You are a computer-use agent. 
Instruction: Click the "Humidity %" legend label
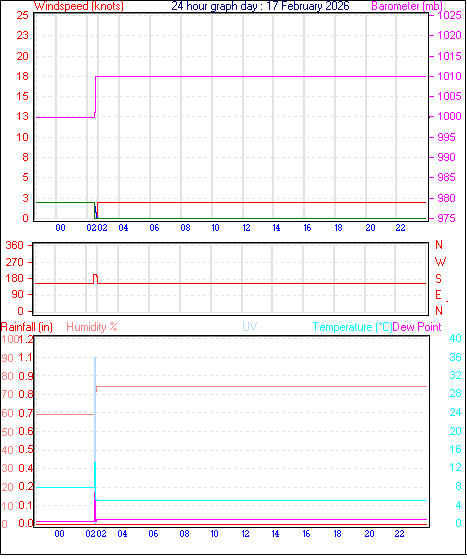pyautogui.click(x=92, y=327)
